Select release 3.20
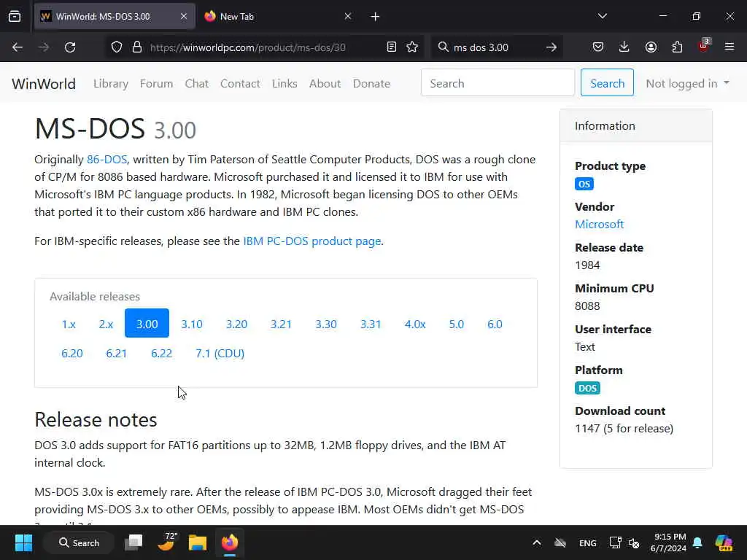The width and height of the screenshot is (747, 560). 236,324
